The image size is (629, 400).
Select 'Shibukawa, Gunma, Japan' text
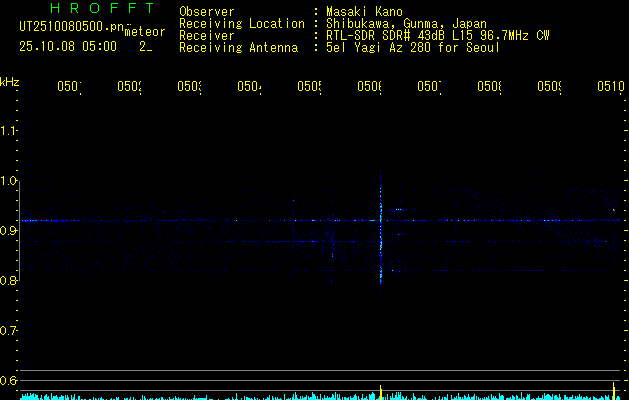pos(406,24)
